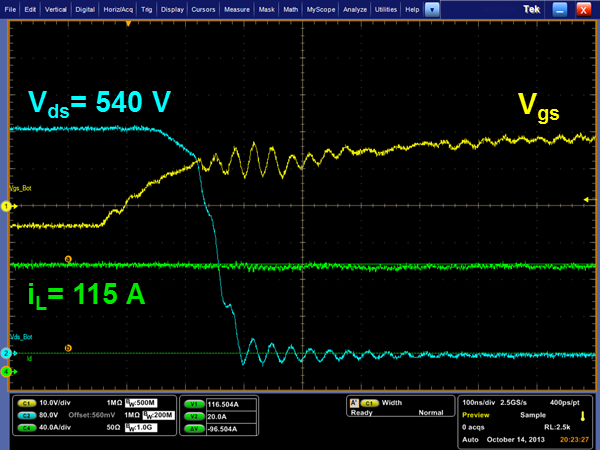Open the Measure menu
The height and width of the screenshot is (450, 602).
pos(237,8)
